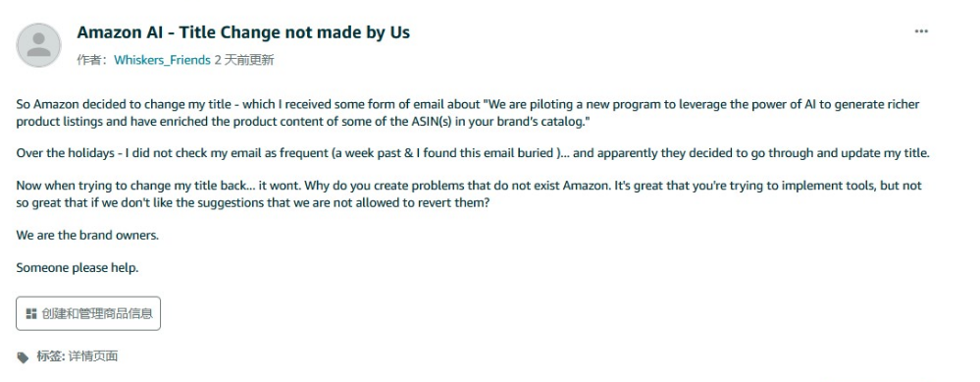Click the phrase update my title
Viewport: 980px width, 382px height.
point(888,152)
